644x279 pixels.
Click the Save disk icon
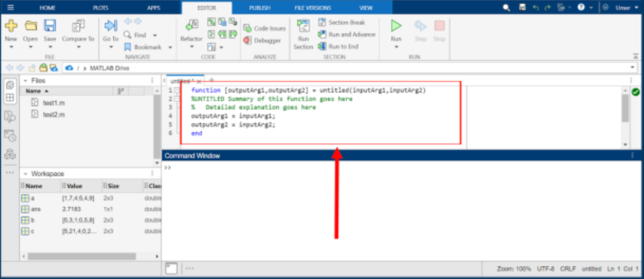tap(50, 26)
